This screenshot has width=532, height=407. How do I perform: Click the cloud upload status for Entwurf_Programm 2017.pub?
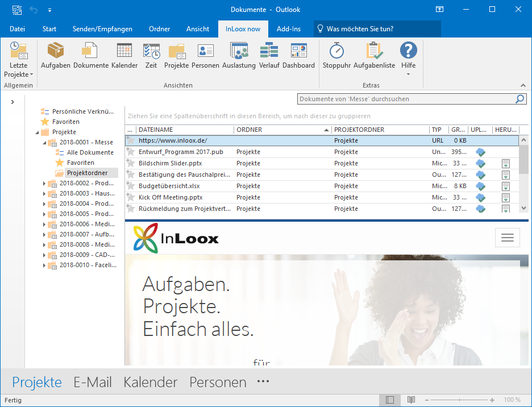click(480, 152)
